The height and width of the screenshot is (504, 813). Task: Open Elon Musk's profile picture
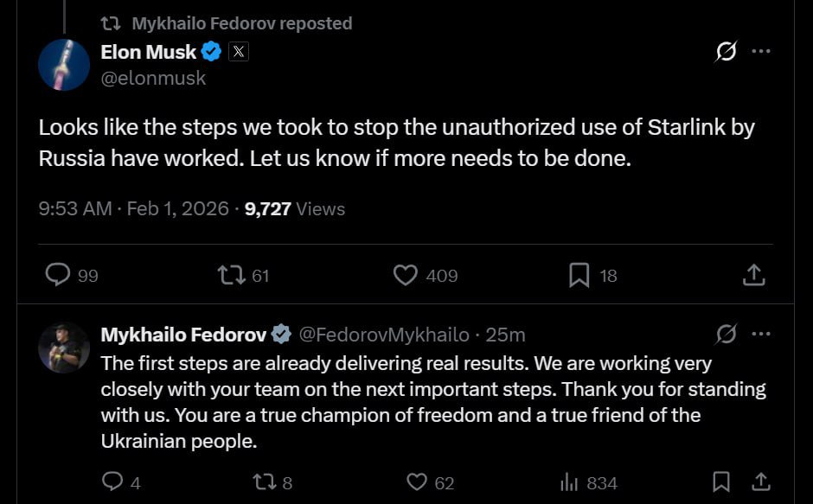point(64,65)
